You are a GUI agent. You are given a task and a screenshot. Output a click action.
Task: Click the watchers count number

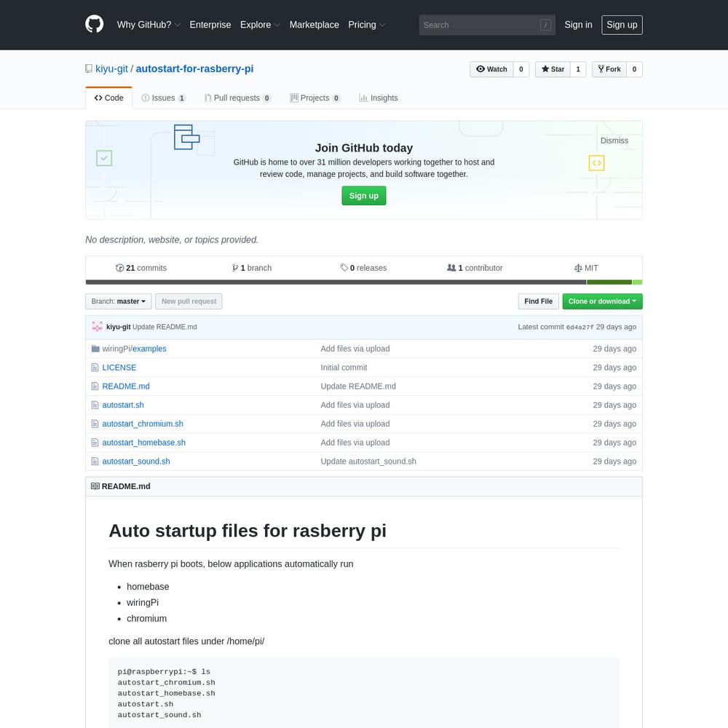(521, 69)
